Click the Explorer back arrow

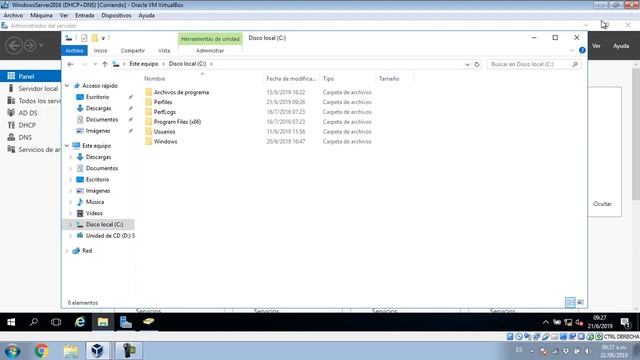tap(70, 64)
